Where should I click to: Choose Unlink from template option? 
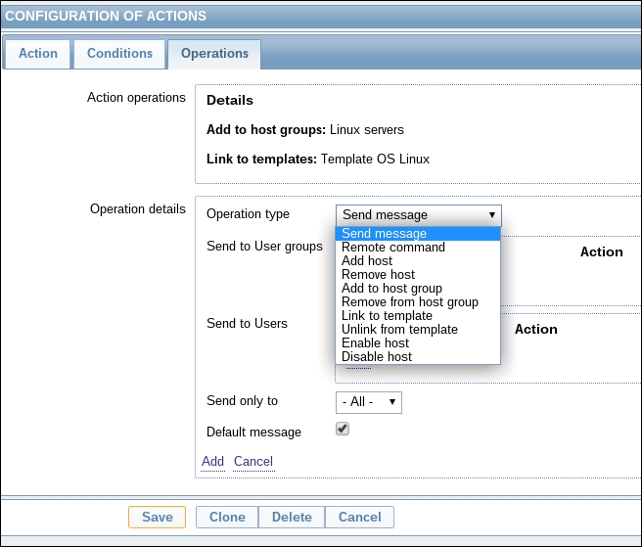(399, 330)
